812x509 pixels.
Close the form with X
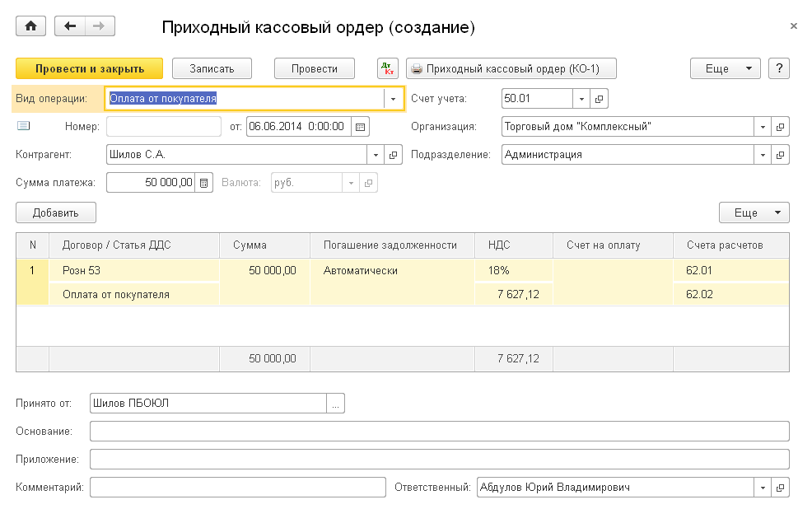point(793,26)
